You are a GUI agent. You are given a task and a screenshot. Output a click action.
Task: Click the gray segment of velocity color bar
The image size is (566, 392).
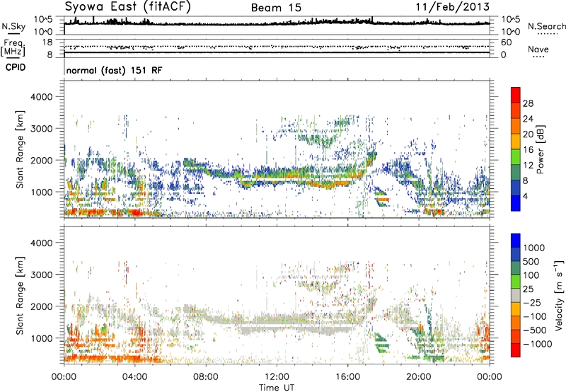tap(516, 296)
